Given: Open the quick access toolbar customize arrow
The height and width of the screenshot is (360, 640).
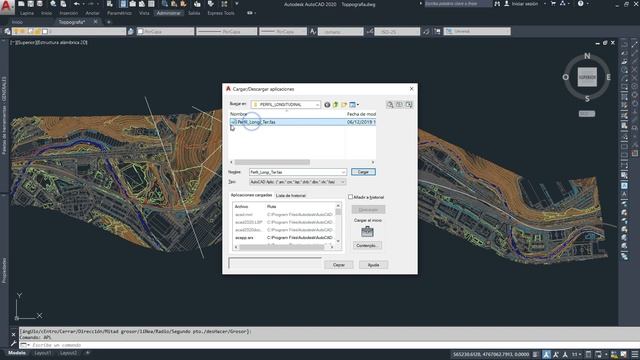Looking at the screenshot, I should click(237, 4).
